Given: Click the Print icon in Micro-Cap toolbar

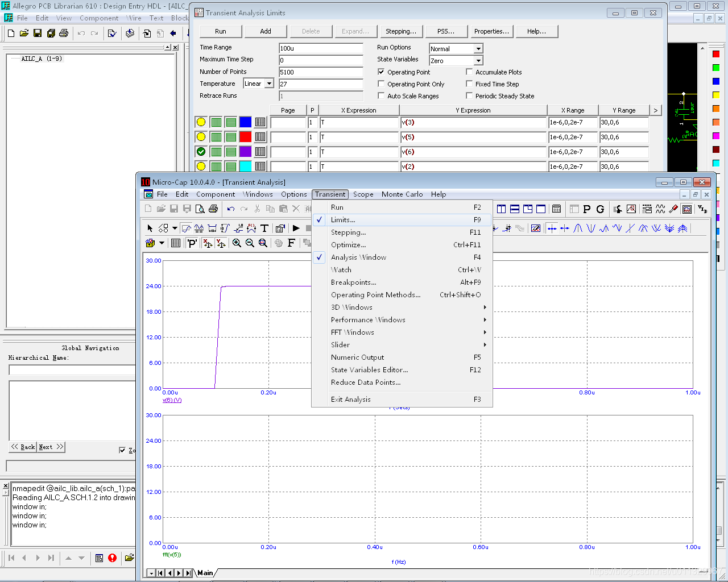Looking at the screenshot, I should [x=213, y=209].
